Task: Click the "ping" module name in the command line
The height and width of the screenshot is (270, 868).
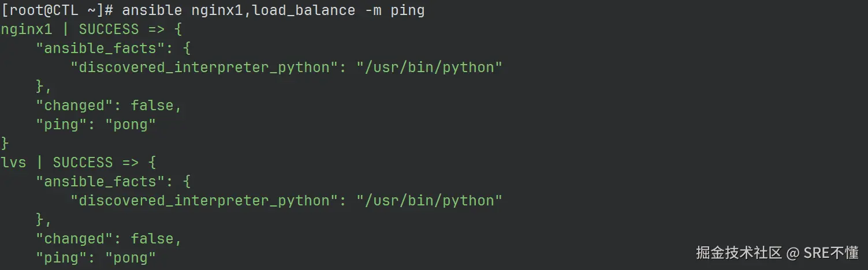Action: point(407,10)
